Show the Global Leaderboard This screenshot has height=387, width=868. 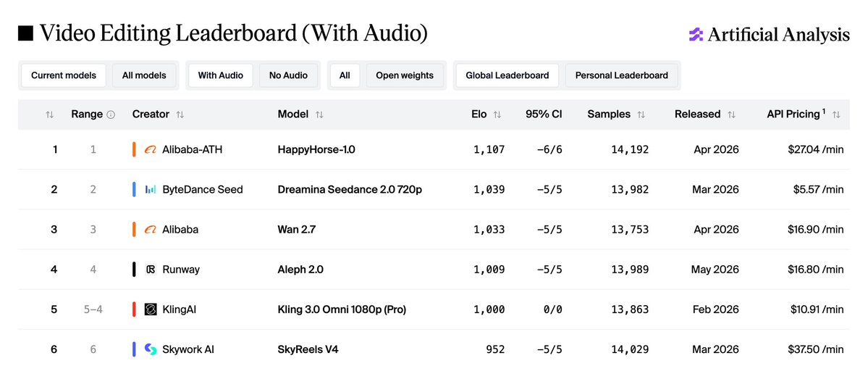tap(507, 75)
